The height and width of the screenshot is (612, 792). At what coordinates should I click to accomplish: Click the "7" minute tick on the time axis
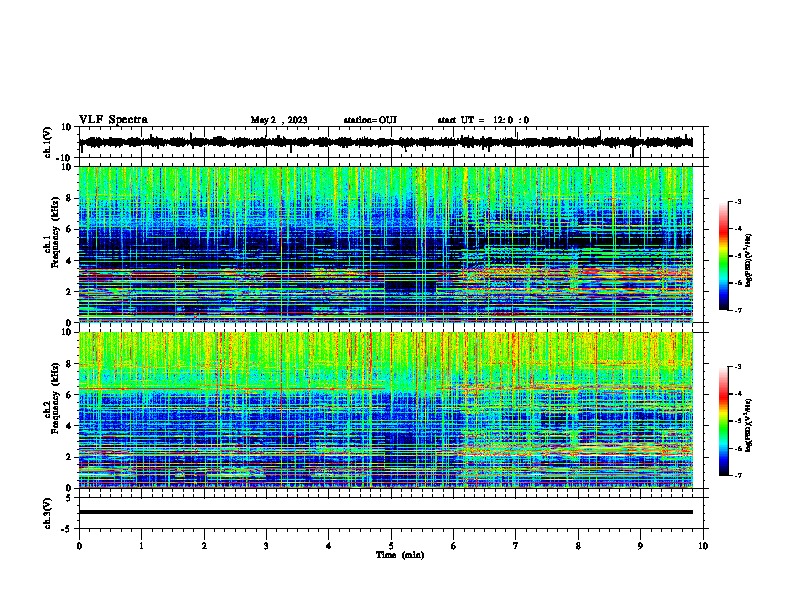pyautogui.click(x=516, y=546)
